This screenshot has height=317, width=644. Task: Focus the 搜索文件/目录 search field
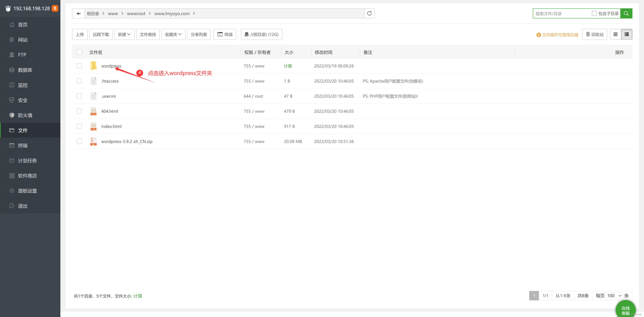(562, 13)
